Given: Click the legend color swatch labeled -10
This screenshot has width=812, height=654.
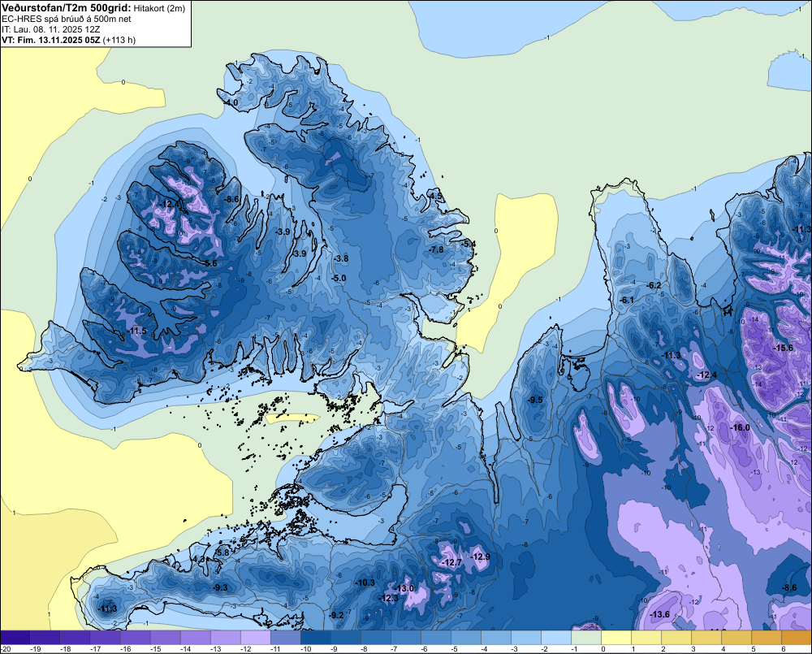Looking at the screenshot, I should pos(316,638).
